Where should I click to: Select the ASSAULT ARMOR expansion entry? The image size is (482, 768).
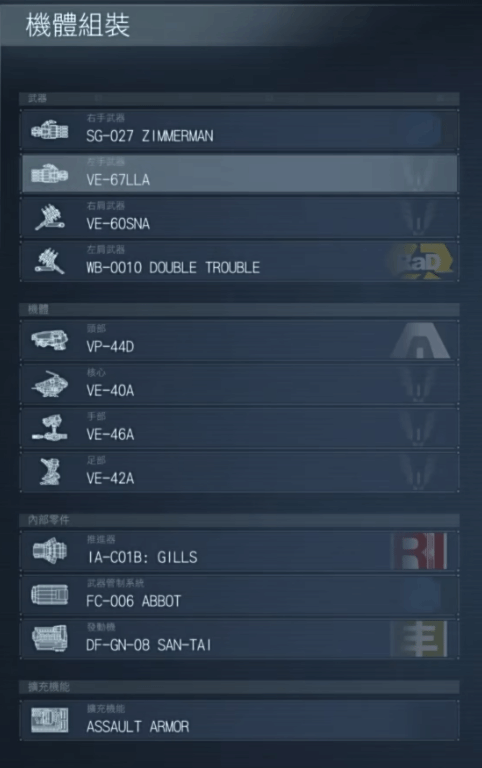(x=240, y=720)
